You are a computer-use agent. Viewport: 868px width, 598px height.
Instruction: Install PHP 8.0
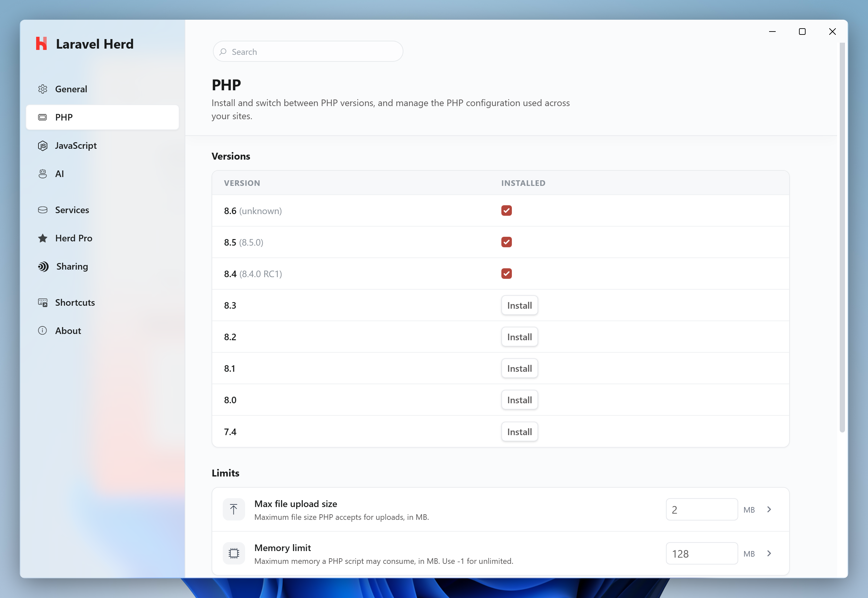click(519, 400)
